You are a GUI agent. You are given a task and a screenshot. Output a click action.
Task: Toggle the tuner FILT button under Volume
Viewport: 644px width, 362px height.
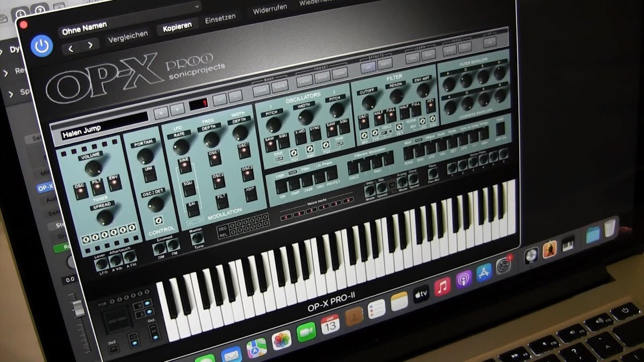(x=98, y=187)
